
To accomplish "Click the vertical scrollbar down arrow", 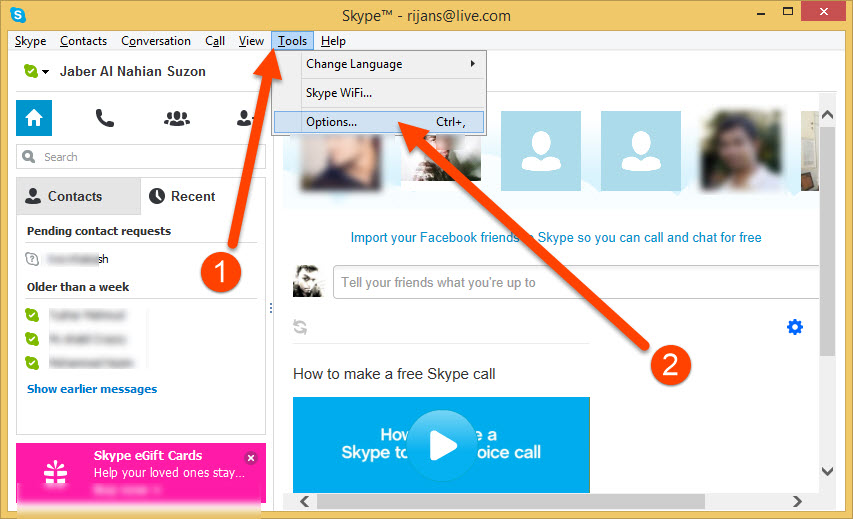I will point(827,471).
